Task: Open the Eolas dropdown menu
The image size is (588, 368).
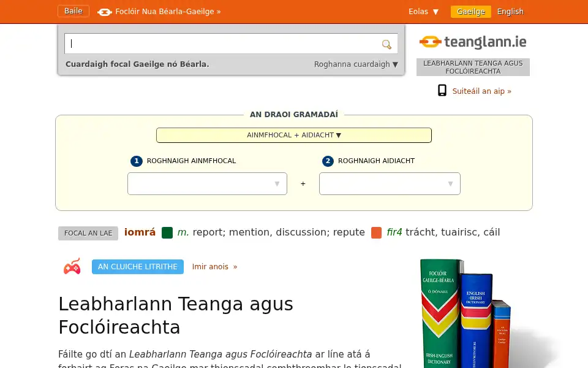Action: [x=423, y=12]
